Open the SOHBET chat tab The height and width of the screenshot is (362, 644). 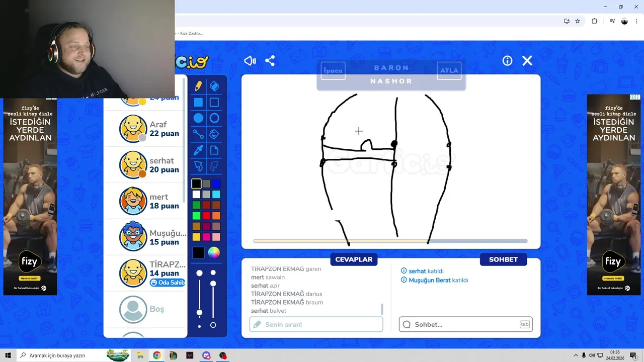pos(503,259)
